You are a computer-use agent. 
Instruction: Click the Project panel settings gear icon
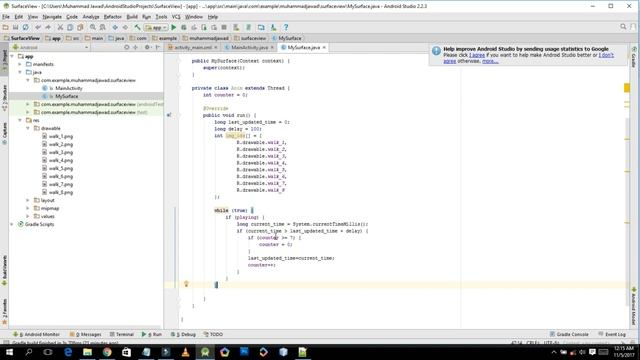tap(147, 47)
